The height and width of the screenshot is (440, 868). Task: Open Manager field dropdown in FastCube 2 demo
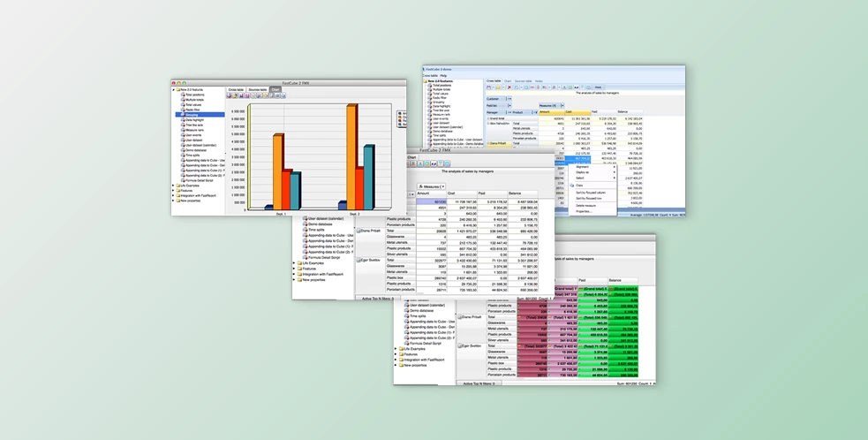[509, 112]
